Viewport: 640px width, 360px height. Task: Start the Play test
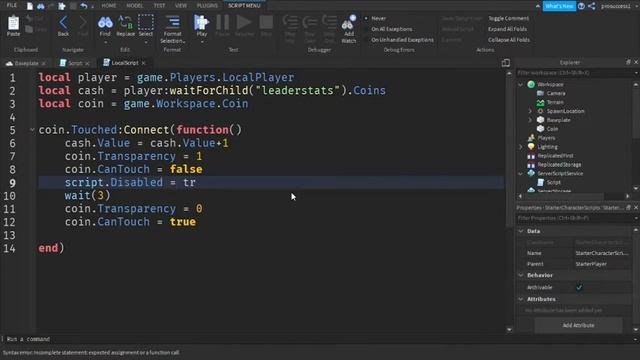click(202, 22)
